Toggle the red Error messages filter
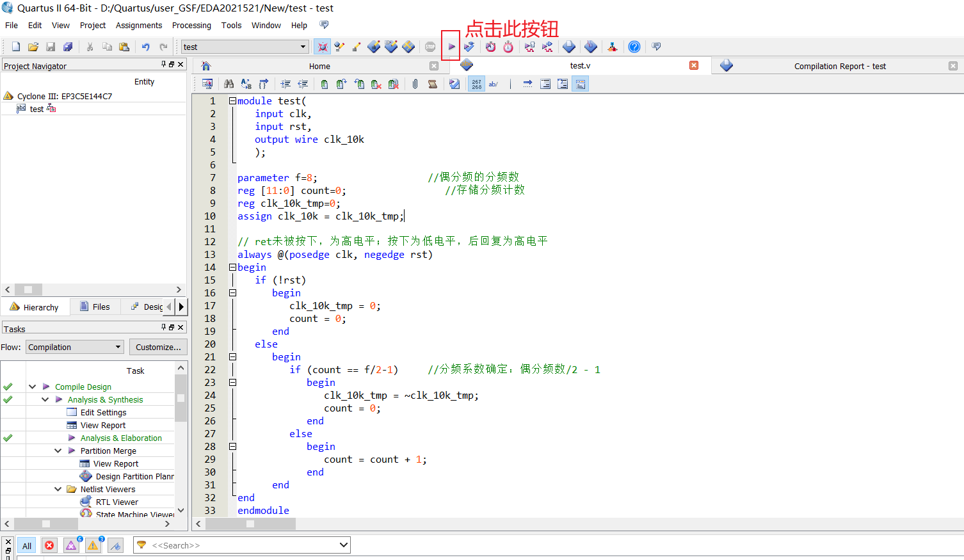The image size is (964, 560). tap(49, 545)
